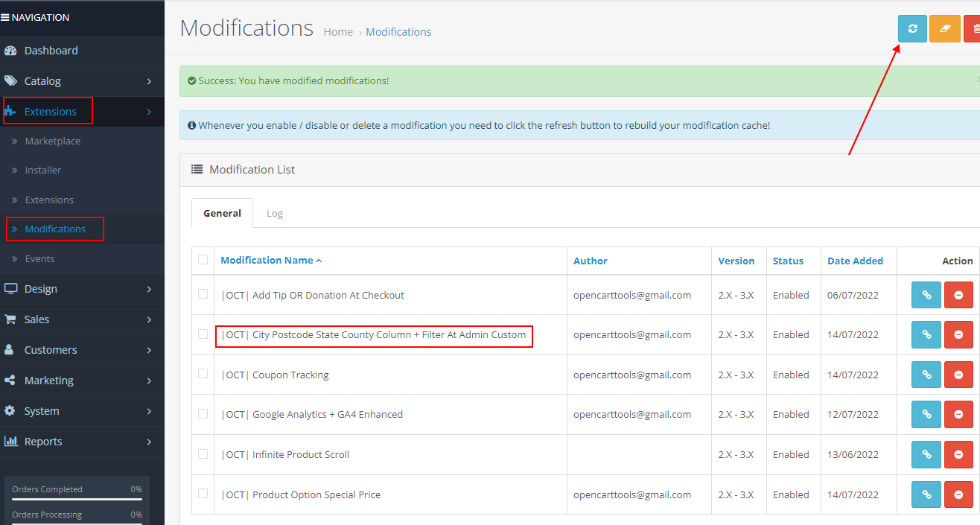The height and width of the screenshot is (525, 980).
Task: Disable the Product Option Special Price modification
Action: [958, 494]
